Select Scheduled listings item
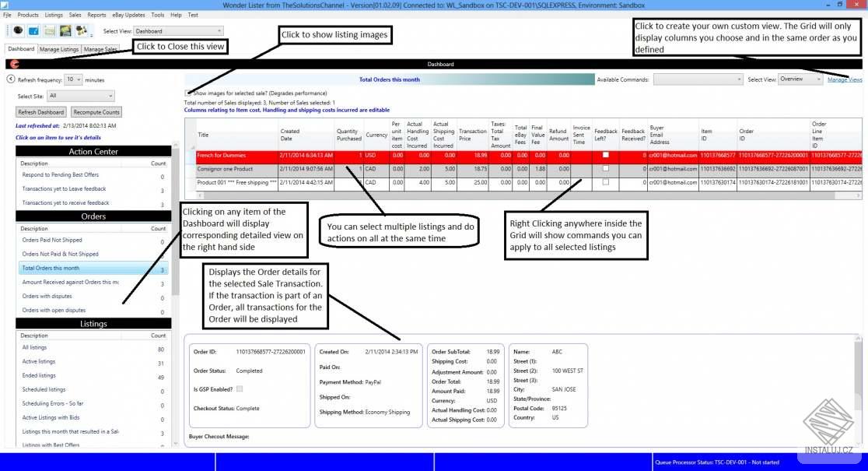The height and width of the screenshot is (471, 868). pyautogui.click(x=93, y=390)
